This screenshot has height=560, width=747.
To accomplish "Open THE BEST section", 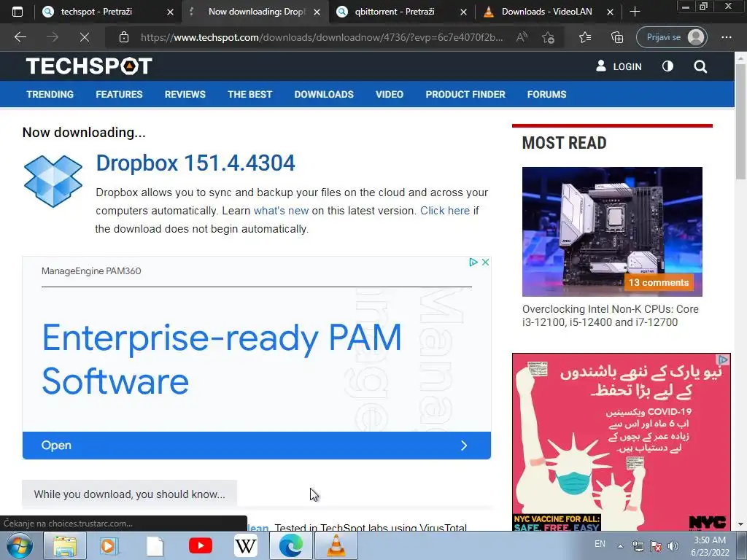I will coord(249,94).
